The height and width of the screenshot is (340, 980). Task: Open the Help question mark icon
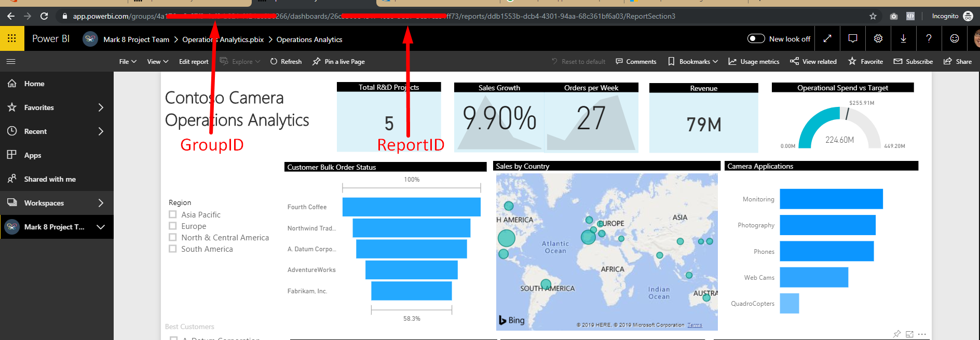tap(929, 38)
